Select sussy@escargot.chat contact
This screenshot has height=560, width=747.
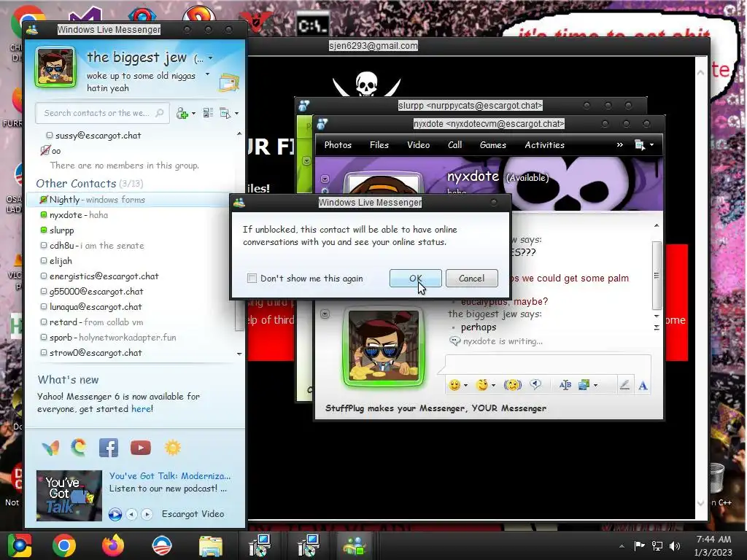tap(128, 135)
